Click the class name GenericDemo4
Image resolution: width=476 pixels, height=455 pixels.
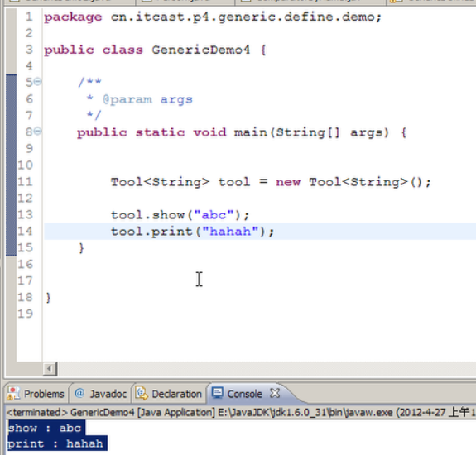(201, 50)
